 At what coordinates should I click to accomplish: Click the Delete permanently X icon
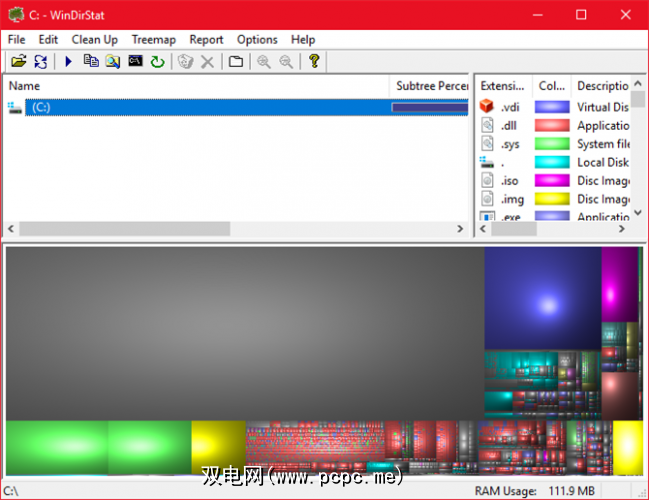[207, 62]
